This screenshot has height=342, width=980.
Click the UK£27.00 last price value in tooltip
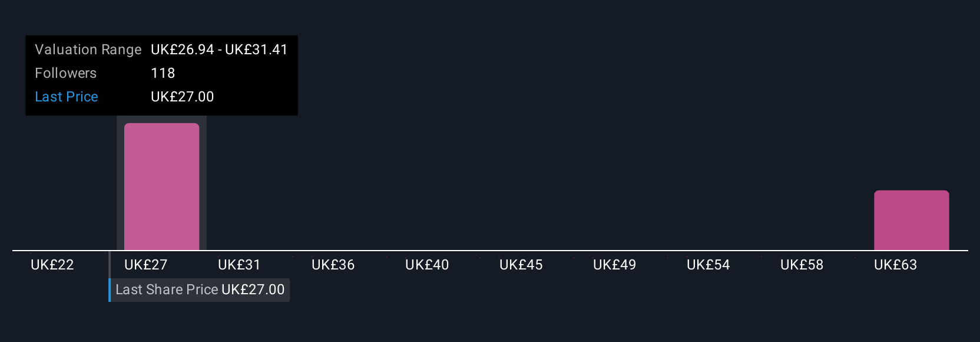coord(183,97)
